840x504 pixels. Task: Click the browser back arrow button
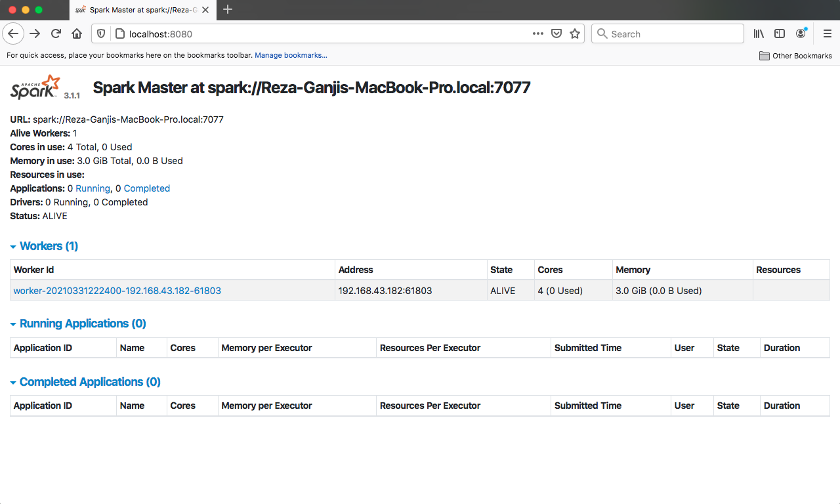point(14,33)
